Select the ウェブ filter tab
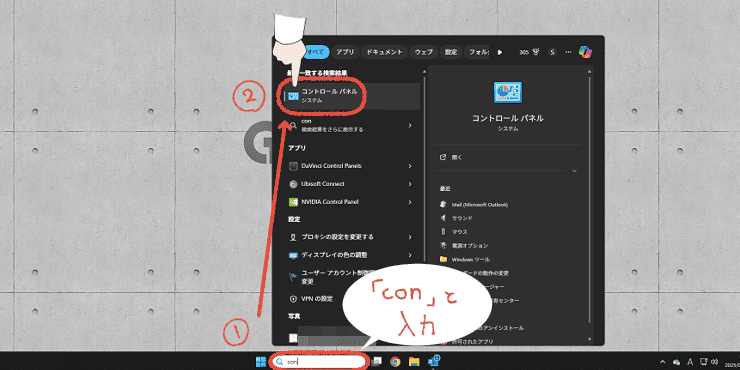 [x=424, y=52]
